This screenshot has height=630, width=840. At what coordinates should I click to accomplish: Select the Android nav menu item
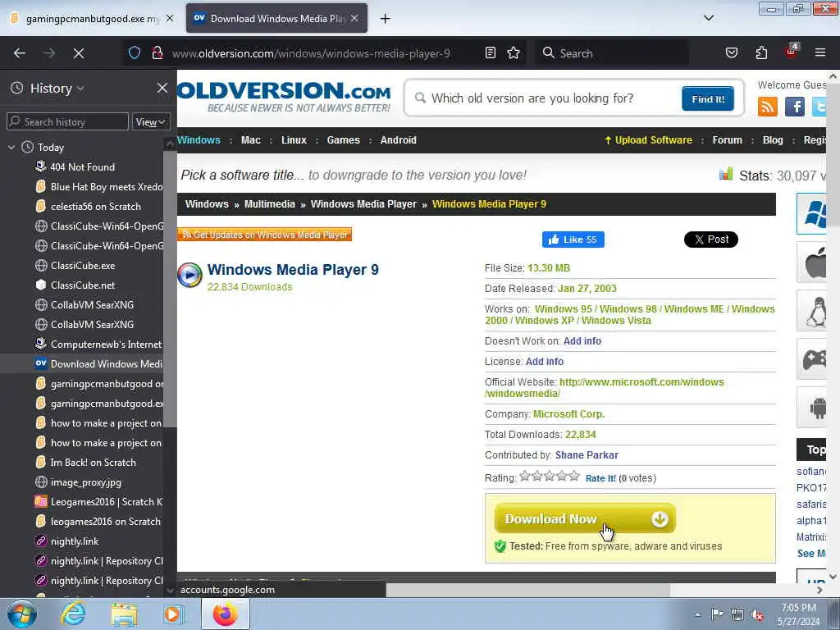click(x=398, y=140)
